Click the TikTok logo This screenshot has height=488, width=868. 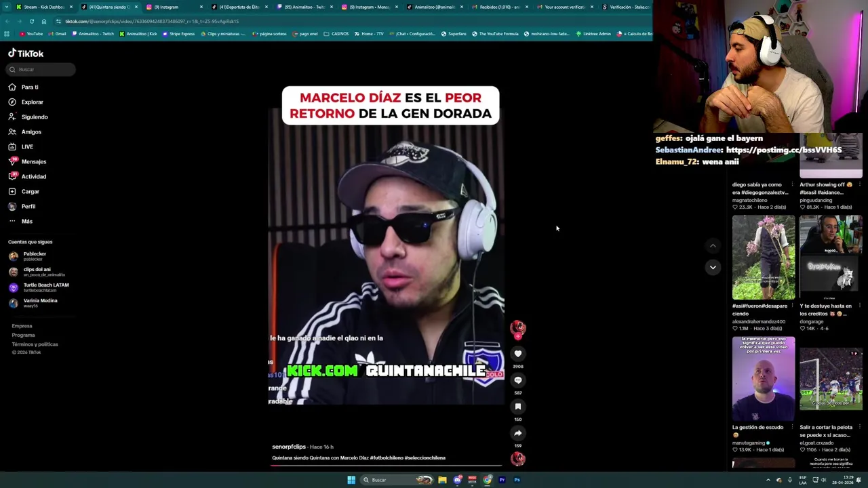[26, 53]
